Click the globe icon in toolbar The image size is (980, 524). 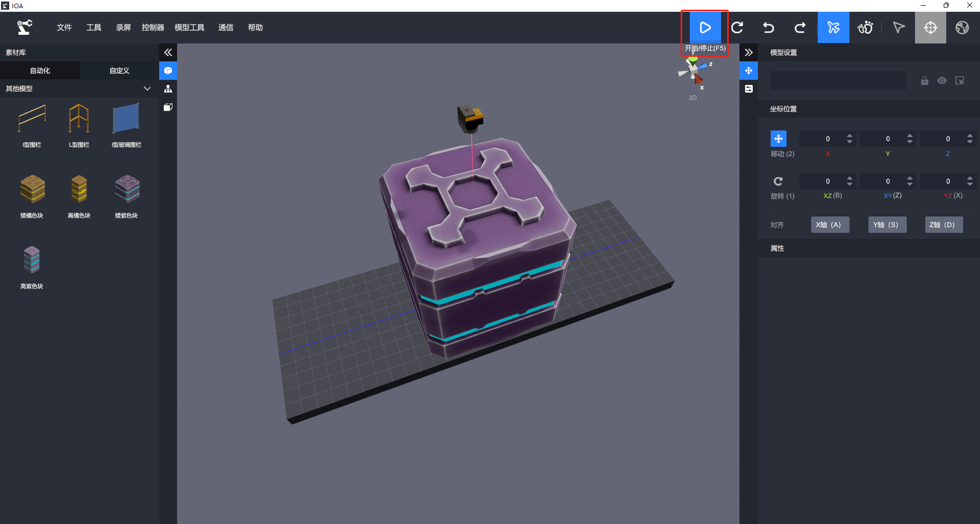point(962,28)
